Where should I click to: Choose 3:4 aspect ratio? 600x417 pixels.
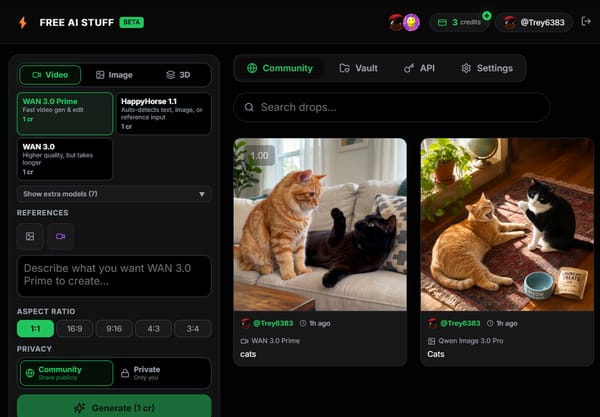193,329
